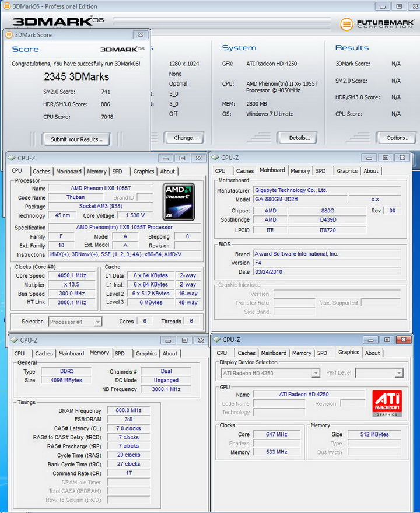Screen dimensions: 420x513
Task: Open About tab in the CPU-Z CPU window
Action: pyautogui.click(x=167, y=172)
